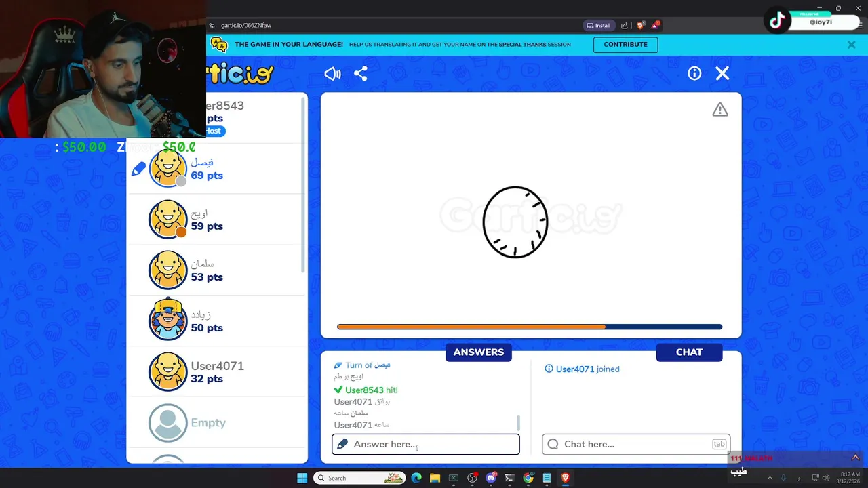Report the drawing with warning triangle icon
The width and height of the screenshot is (868, 488).
pos(720,110)
